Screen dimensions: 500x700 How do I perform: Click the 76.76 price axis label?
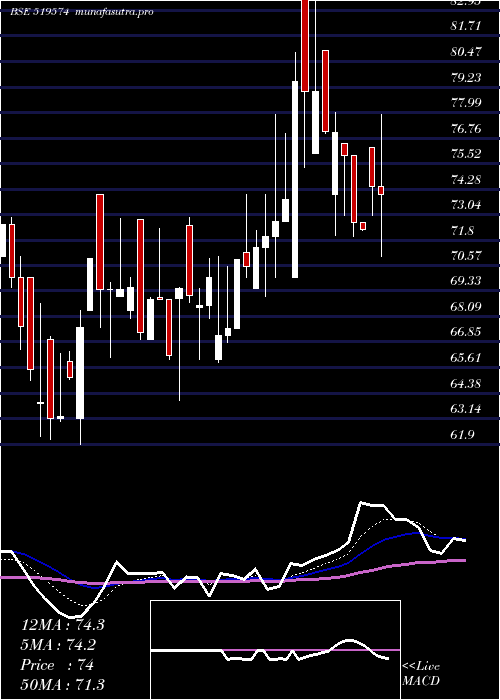(x=466, y=129)
